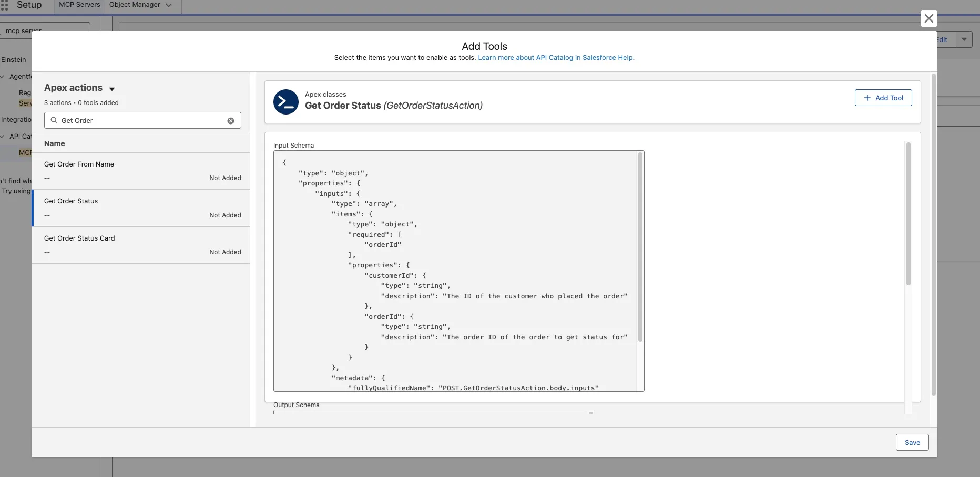Image resolution: width=980 pixels, height=477 pixels.
Task: Click the Name column header
Action: coord(55,143)
